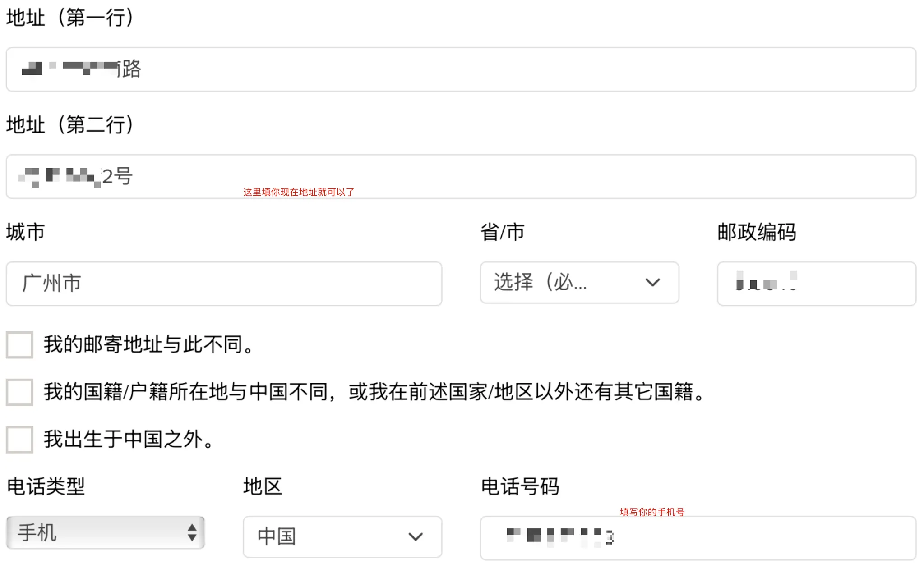Check the 我的邮寄地址与此不同 checkbox

19,345
